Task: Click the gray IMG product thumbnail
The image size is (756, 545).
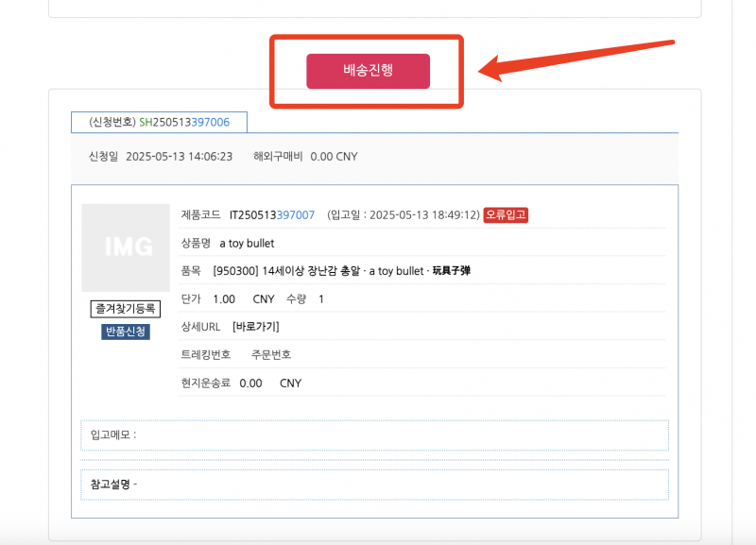Action: coord(126,247)
